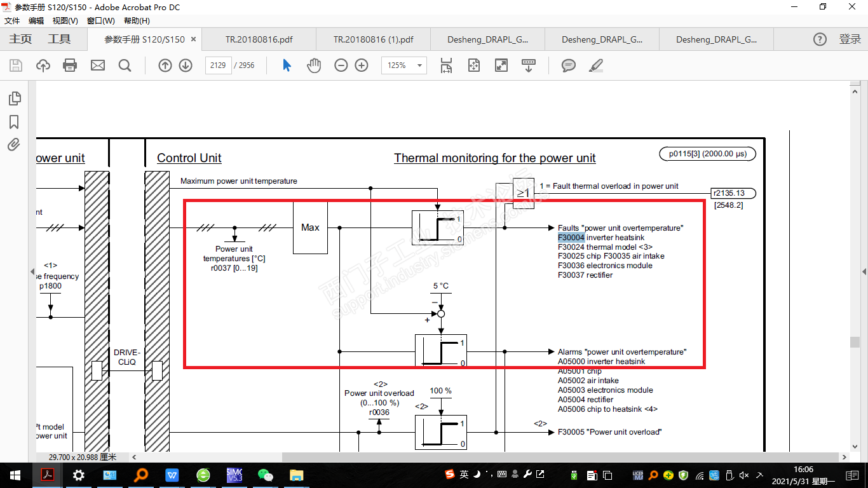The width and height of the screenshot is (868, 488).
Task: Click the page number input field
Action: click(x=218, y=65)
